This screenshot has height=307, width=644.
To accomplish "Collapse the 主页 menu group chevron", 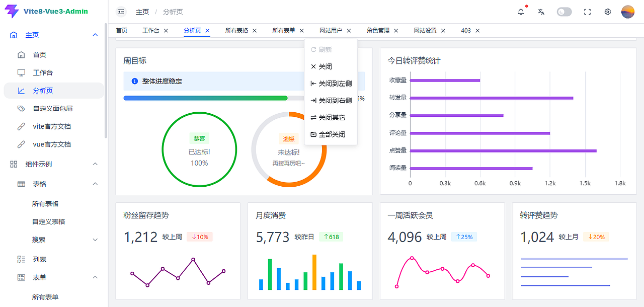I will pyautogui.click(x=95, y=35).
